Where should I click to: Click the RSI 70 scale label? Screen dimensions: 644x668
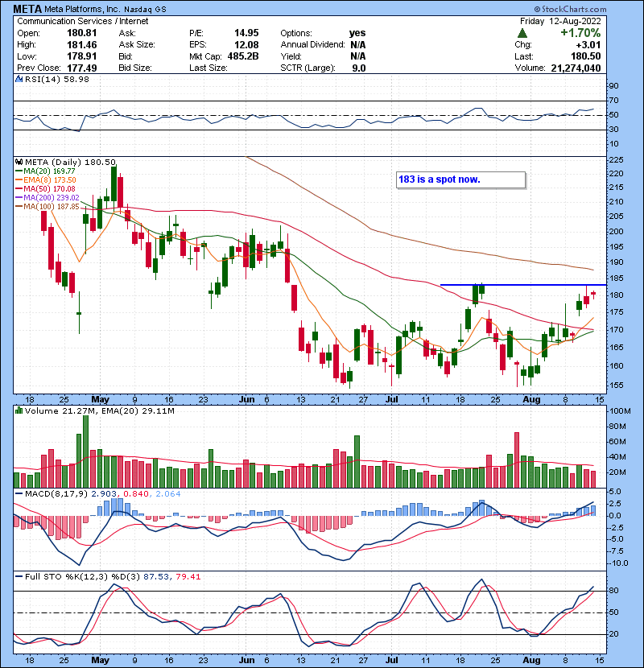click(613, 101)
